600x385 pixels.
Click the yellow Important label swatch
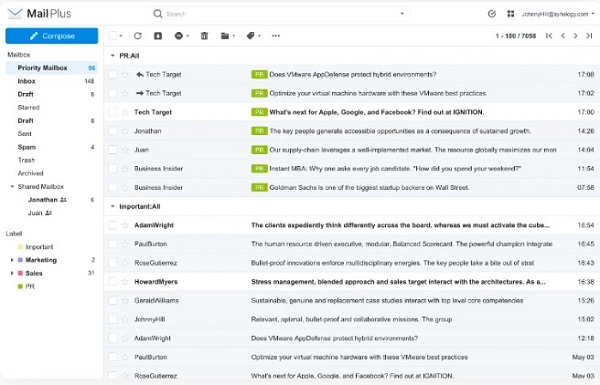tap(20, 247)
